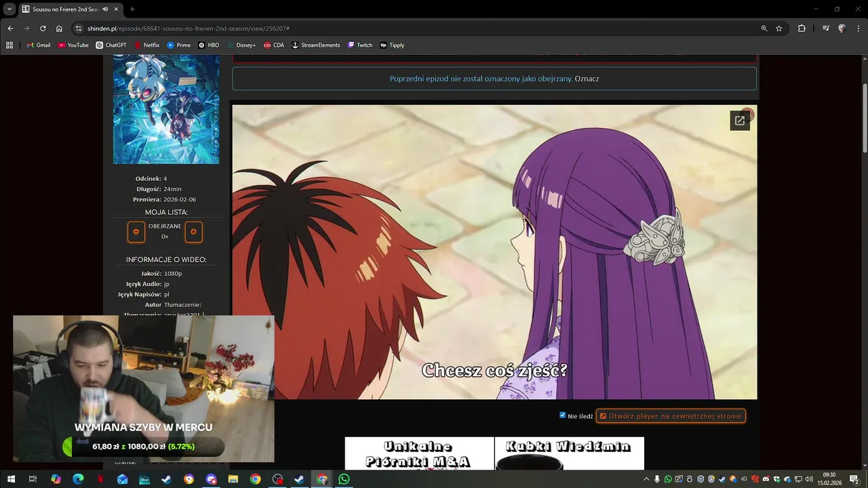Open the ChatGPT bookmark
868x488 pixels.
coord(111,45)
